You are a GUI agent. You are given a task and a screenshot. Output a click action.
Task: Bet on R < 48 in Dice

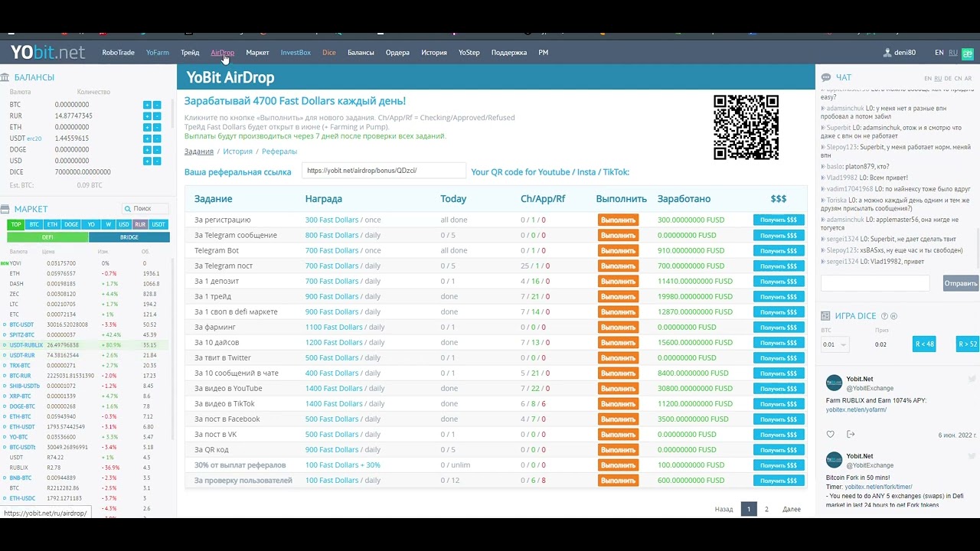coord(924,344)
